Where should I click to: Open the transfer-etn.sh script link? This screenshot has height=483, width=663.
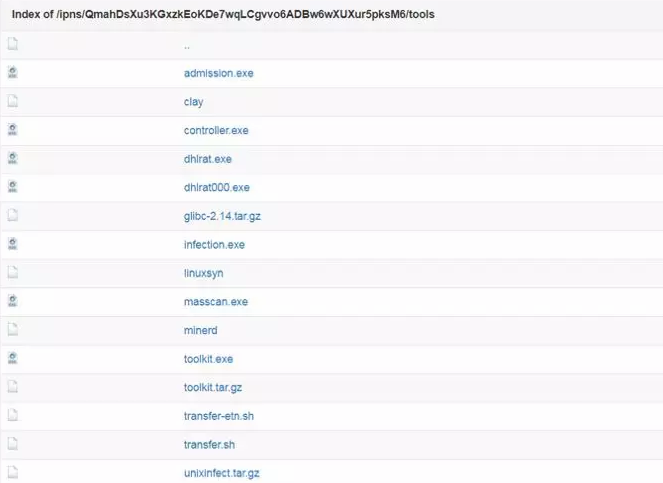point(218,416)
